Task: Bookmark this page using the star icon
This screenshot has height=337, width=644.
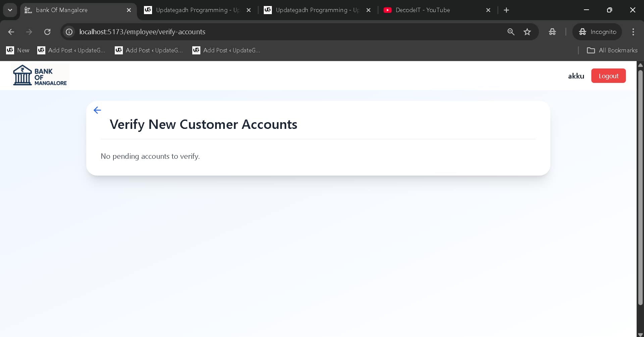Action: (527, 32)
